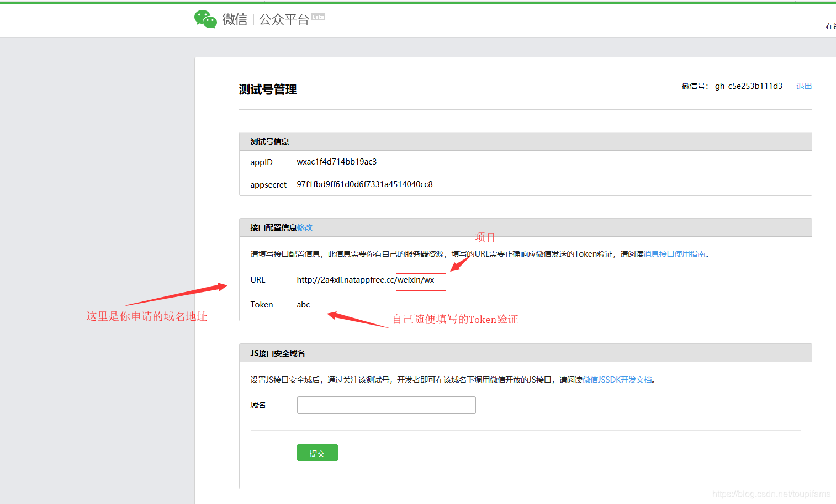
Task: Click the 测试号管理 heading
Action: tap(268, 89)
